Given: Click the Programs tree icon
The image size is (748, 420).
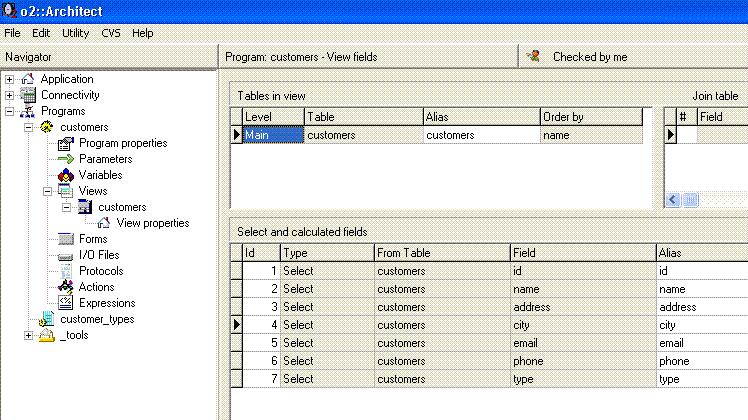Looking at the screenshot, I should click(28, 111).
